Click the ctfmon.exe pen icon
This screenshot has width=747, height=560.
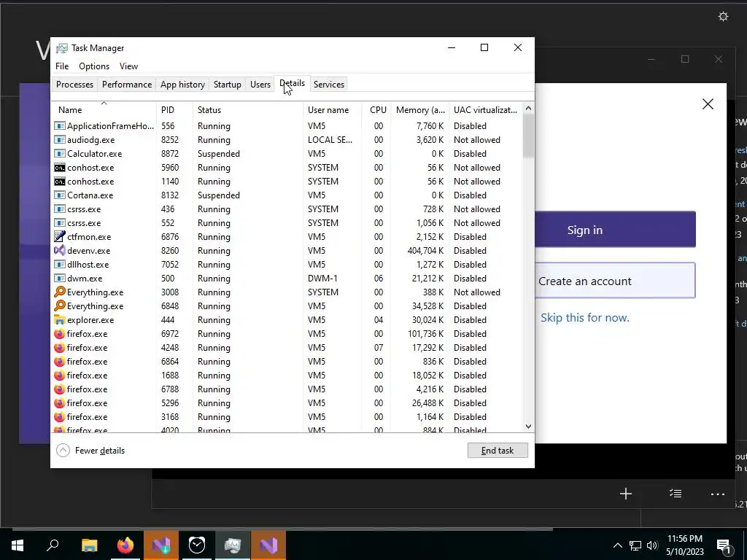[60, 237]
